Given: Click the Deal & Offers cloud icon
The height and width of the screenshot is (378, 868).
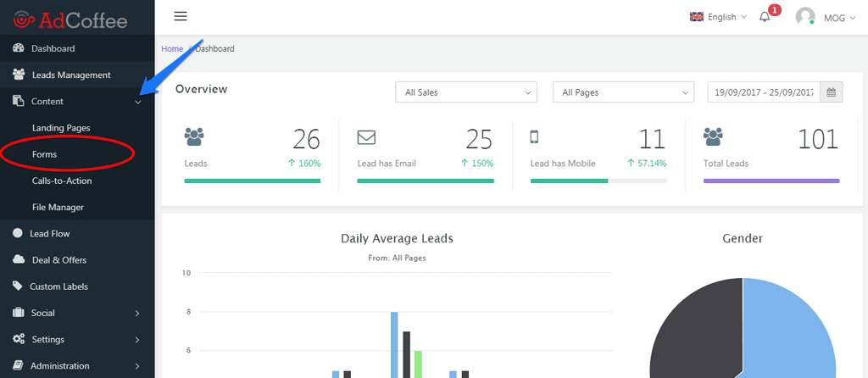Looking at the screenshot, I should click(x=19, y=259).
